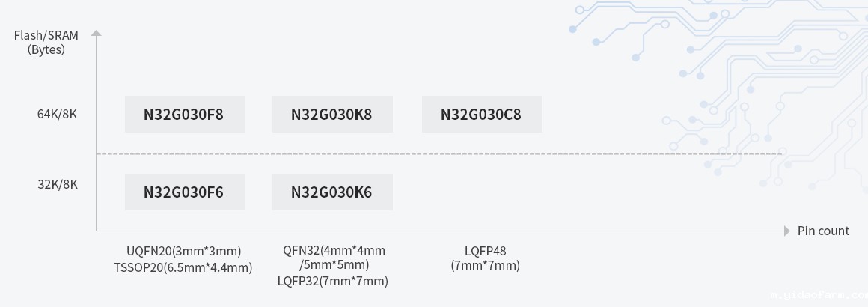Viewport: 868px width, 307px height.
Task: Click the N32G030F8 product box
Action: pos(184,115)
